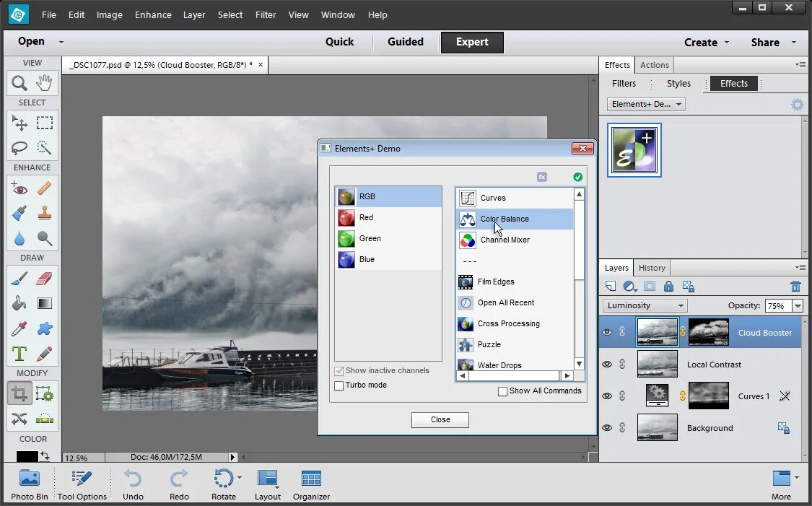Hide the Background layer
812x506 pixels.
(607, 427)
